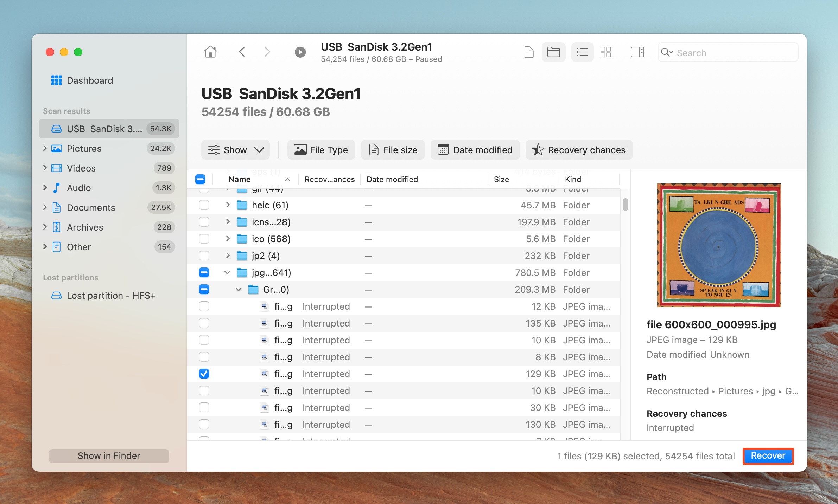Select the Dashboard menu item
The height and width of the screenshot is (504, 838).
(x=89, y=80)
